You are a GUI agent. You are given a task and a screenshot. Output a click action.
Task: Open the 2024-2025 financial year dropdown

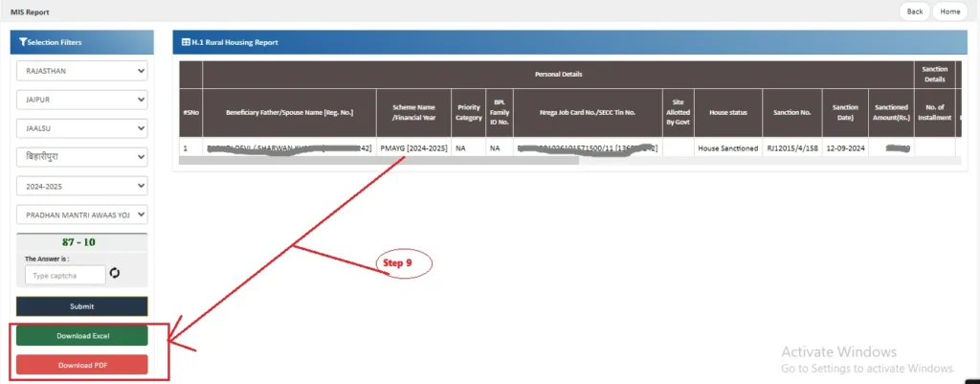[82, 187]
